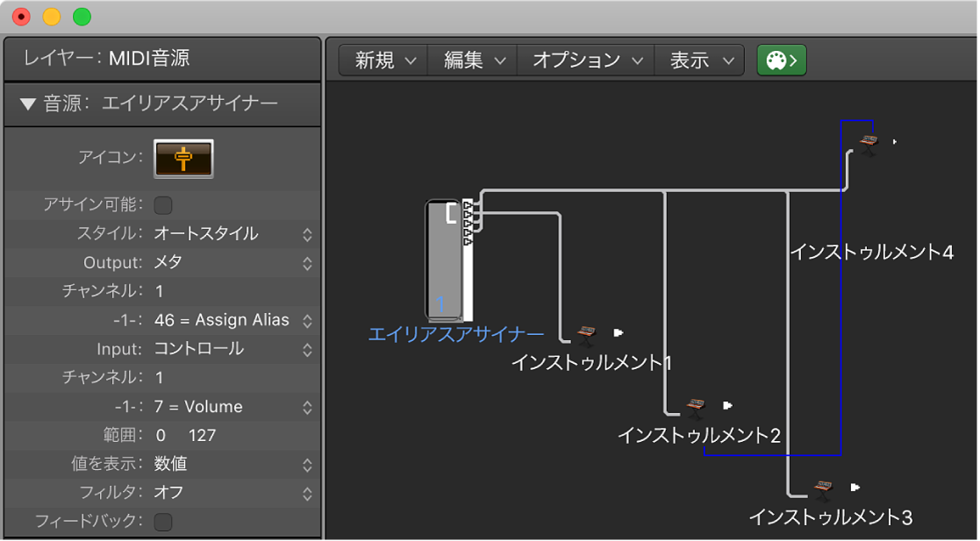Click the green MIDI connector icon in toolbar
This screenshot has height=541, width=980.
point(781,60)
